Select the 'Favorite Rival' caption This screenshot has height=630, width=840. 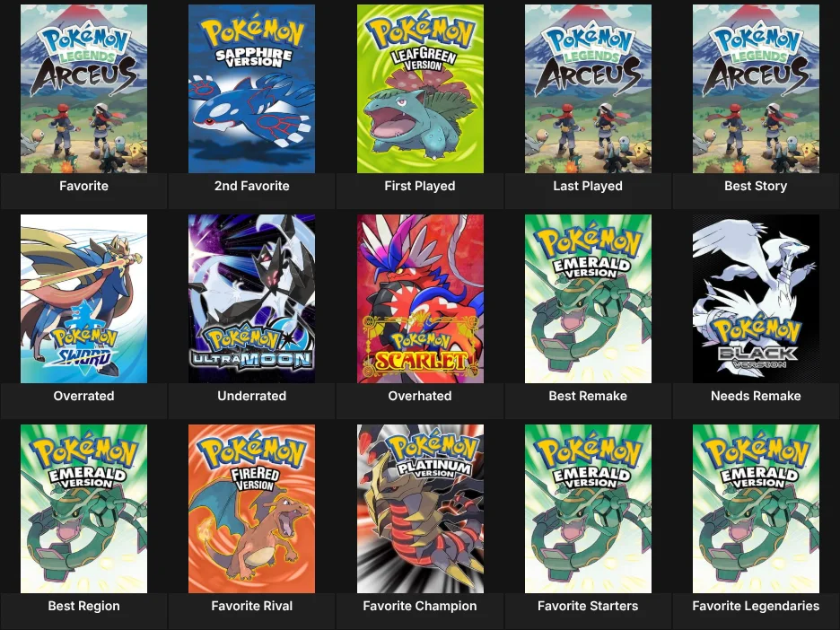pos(252,606)
